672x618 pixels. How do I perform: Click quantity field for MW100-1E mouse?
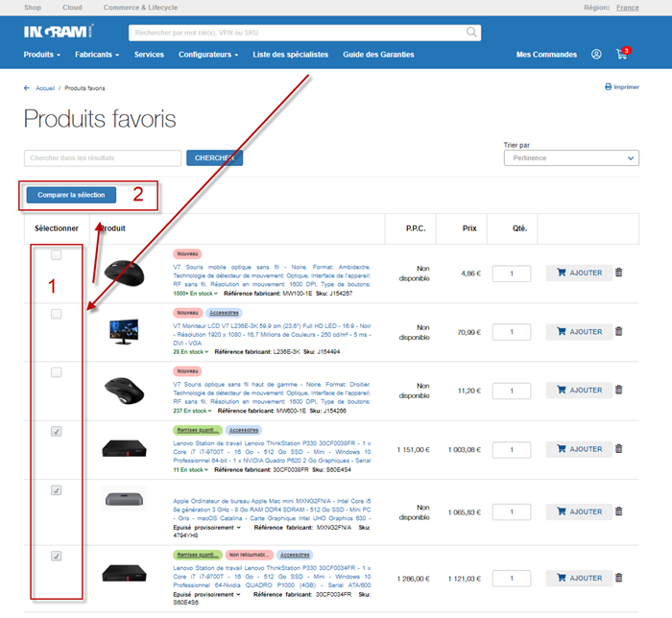point(512,273)
